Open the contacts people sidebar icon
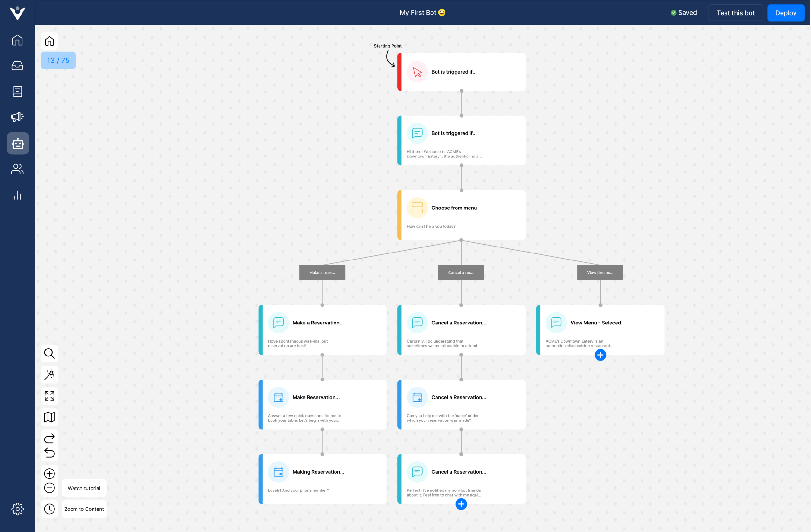The image size is (811, 532). (17, 169)
